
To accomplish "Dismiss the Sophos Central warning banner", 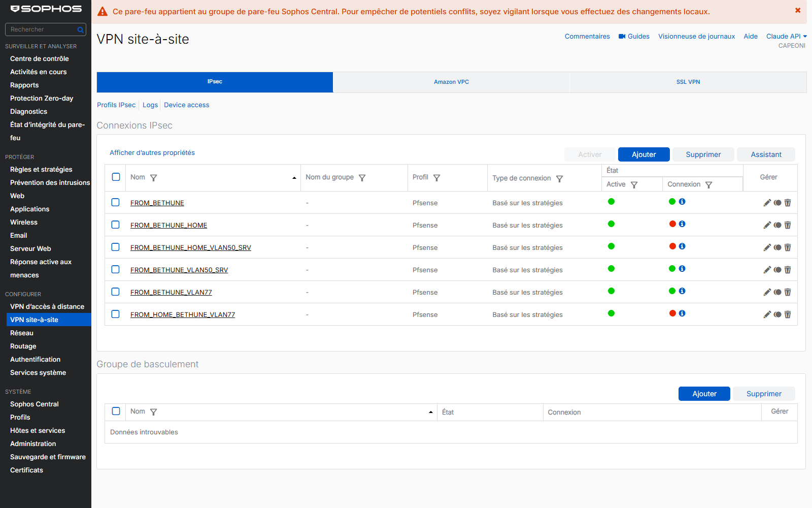I will (798, 10).
